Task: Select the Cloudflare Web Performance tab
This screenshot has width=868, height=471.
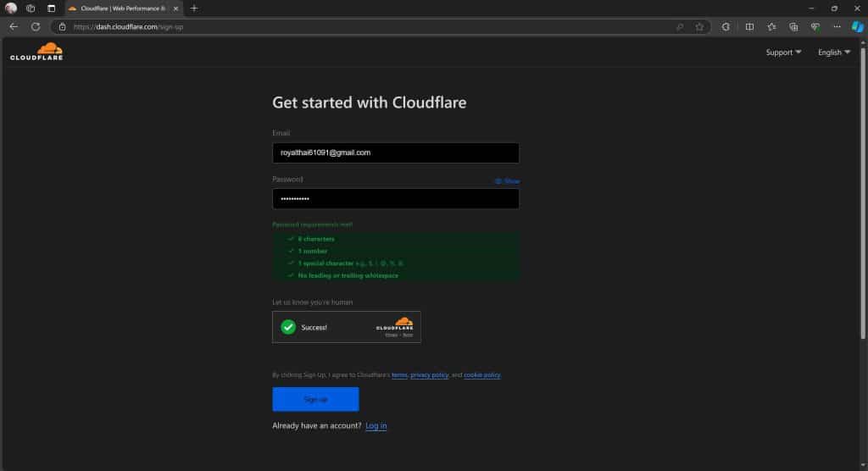Action: click(x=122, y=8)
